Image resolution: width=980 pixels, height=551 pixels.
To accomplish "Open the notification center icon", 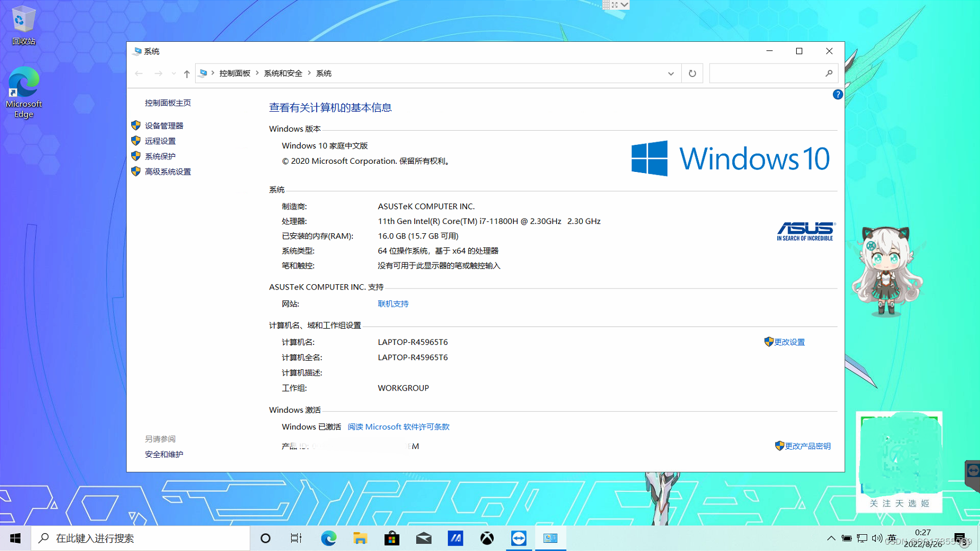I will click(960, 538).
